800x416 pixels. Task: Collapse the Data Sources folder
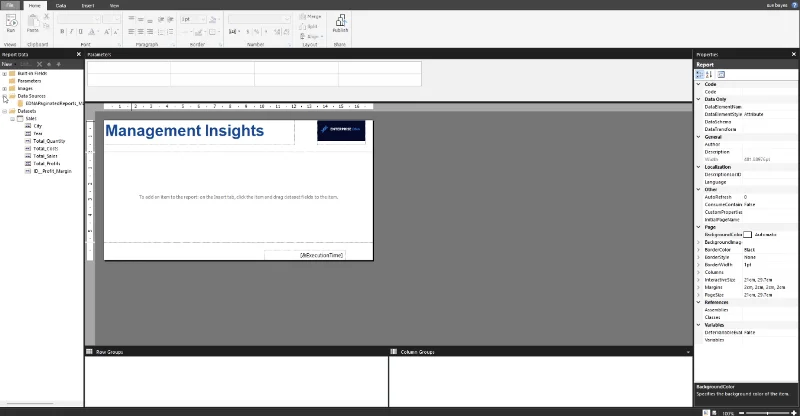5,96
